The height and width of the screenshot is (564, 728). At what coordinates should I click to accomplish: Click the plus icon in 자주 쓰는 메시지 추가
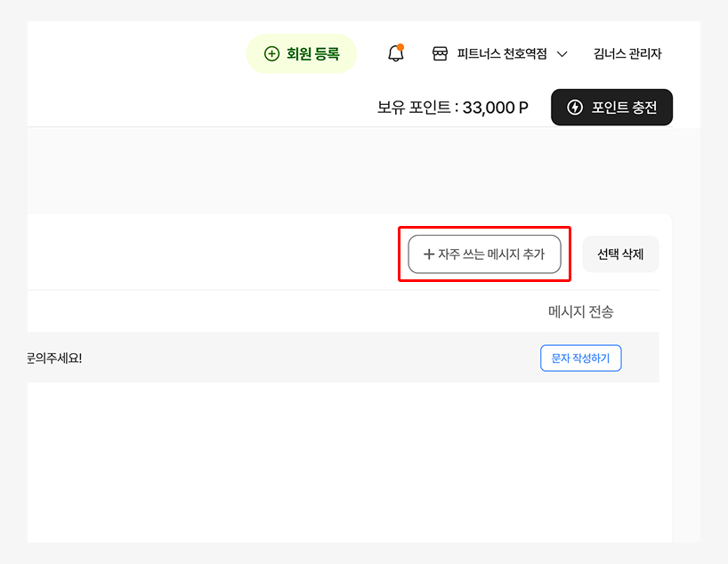point(429,254)
